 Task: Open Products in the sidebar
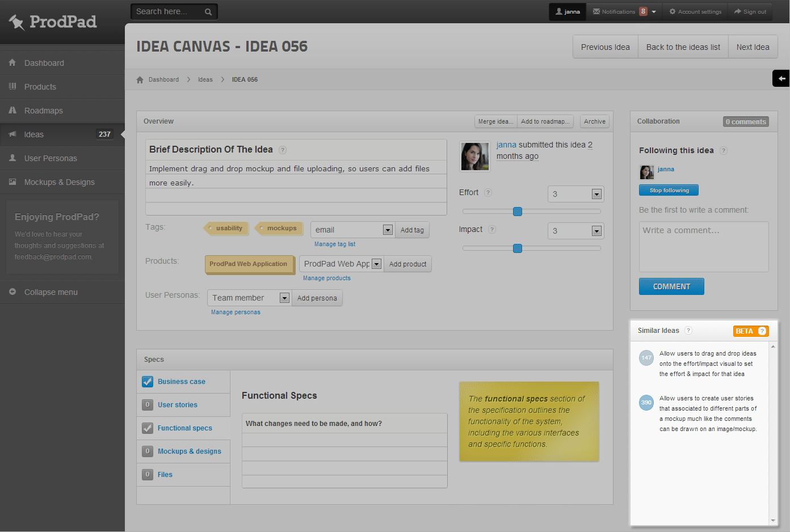(x=62, y=87)
